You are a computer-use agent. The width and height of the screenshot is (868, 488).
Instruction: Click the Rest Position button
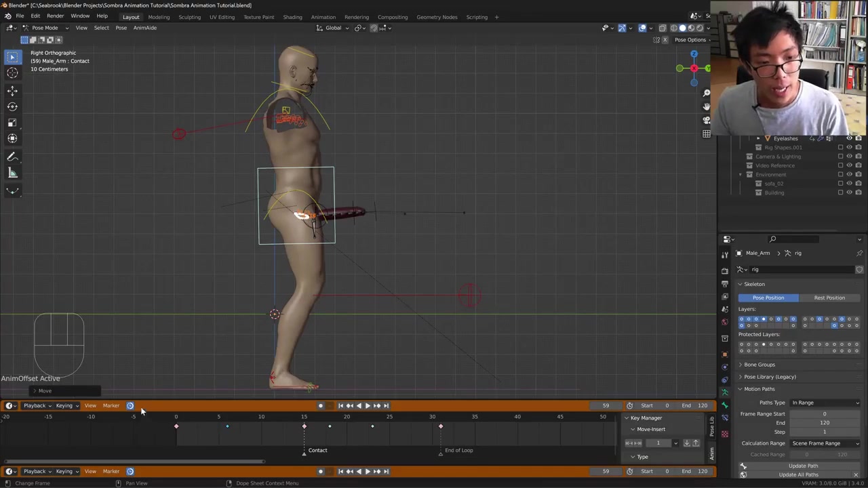[x=829, y=298]
